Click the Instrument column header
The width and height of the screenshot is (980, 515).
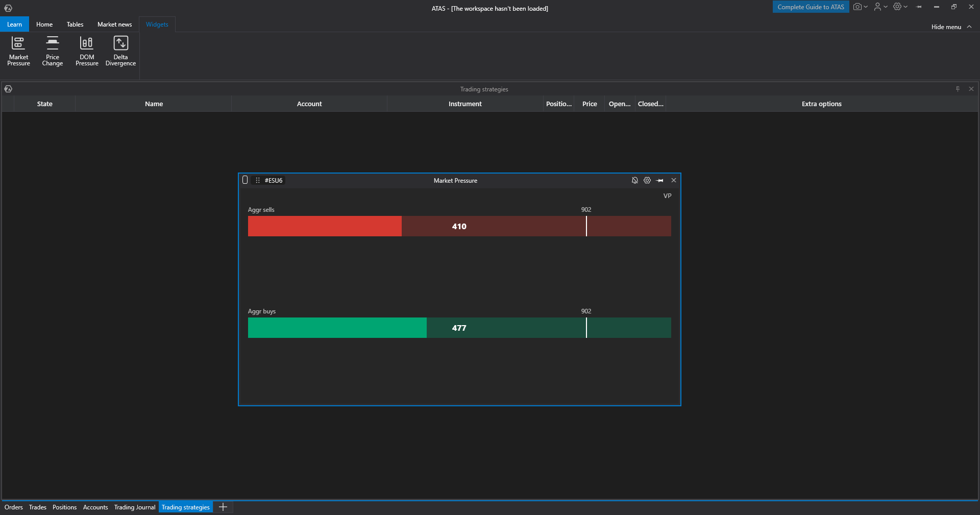pos(465,104)
